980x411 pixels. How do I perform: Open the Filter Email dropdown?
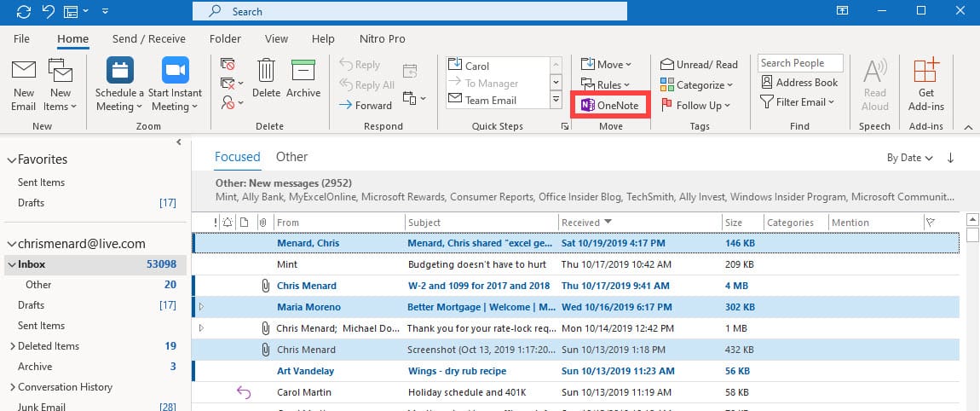pyautogui.click(x=798, y=102)
